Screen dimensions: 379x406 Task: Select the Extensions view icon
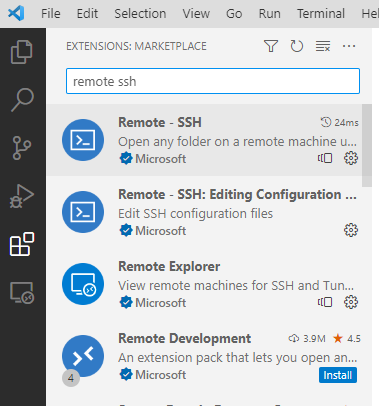(x=22, y=244)
